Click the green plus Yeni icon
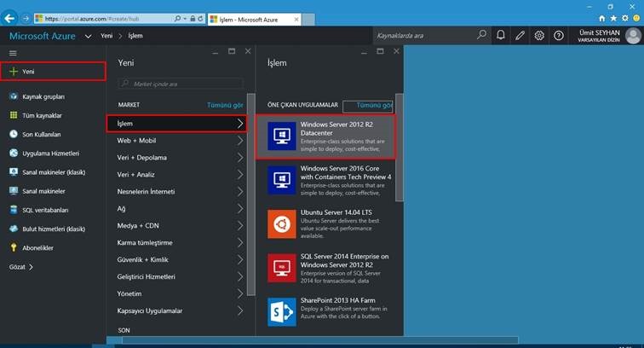 (x=14, y=72)
